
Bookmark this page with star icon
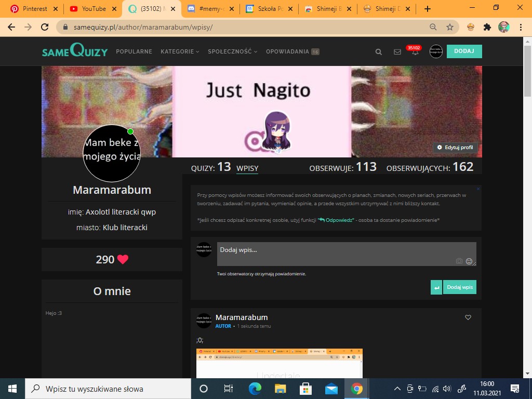pyautogui.click(x=450, y=27)
